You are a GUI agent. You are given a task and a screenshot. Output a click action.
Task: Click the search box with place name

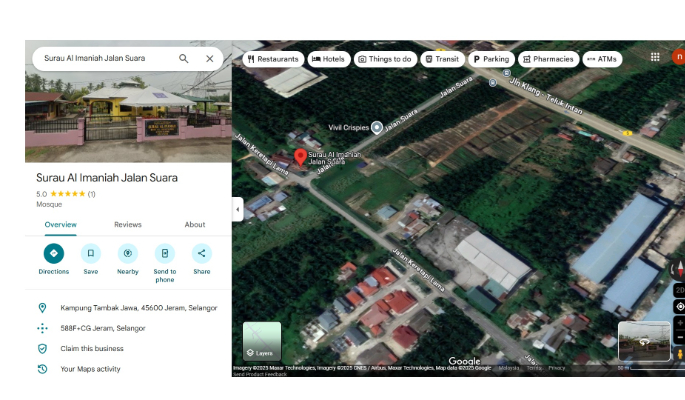pos(100,59)
